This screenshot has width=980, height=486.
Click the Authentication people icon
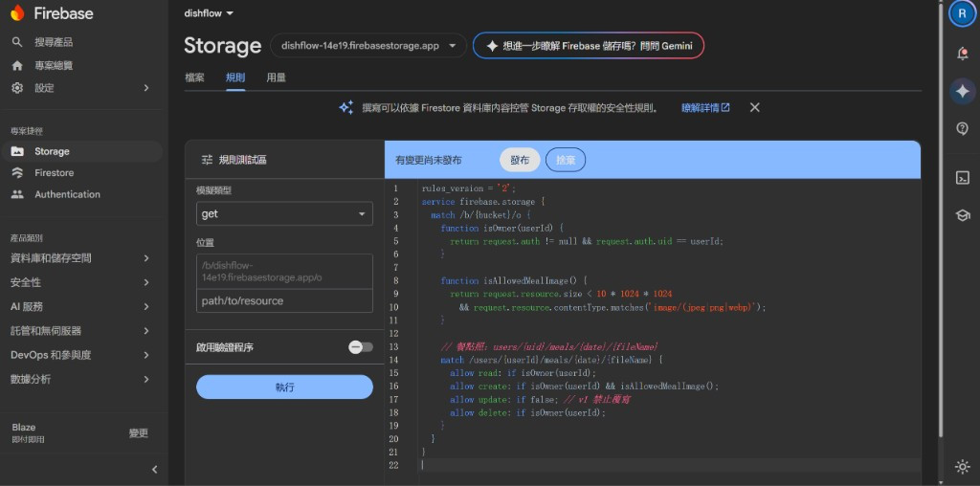click(x=17, y=194)
